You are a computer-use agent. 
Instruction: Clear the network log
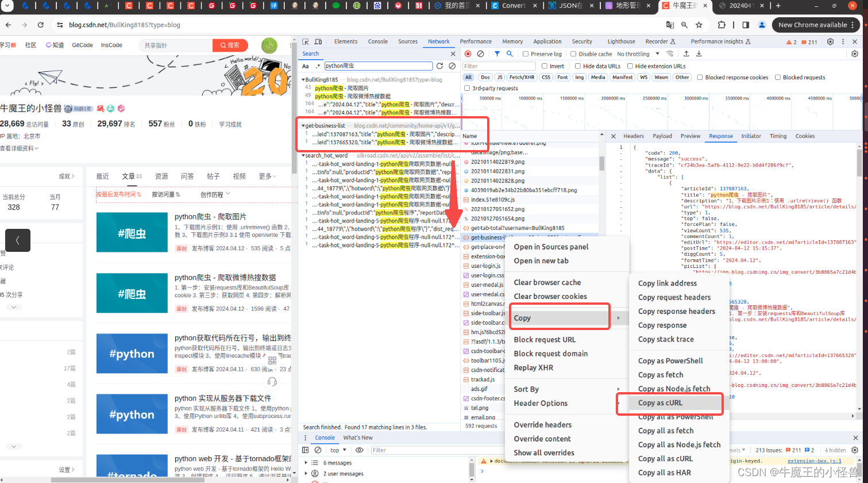coord(480,54)
